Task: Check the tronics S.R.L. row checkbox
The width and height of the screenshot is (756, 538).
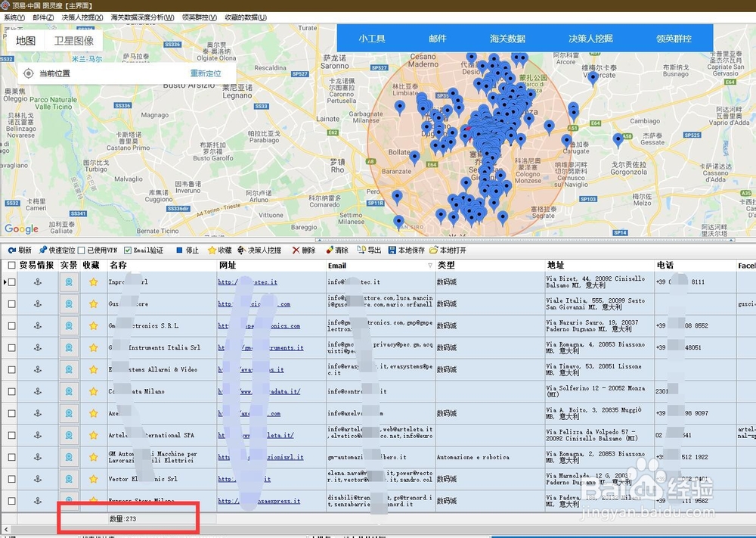Action: (x=11, y=325)
